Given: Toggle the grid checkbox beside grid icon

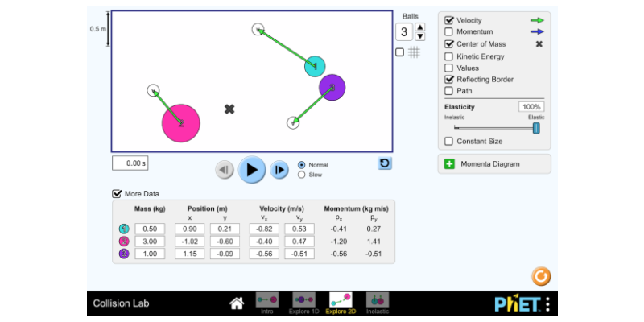Looking at the screenshot, I should coord(400,52).
